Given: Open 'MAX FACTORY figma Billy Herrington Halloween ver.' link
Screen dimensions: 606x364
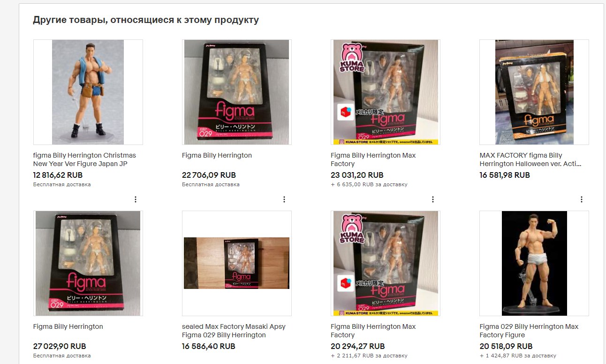Looking at the screenshot, I should click(x=531, y=159).
